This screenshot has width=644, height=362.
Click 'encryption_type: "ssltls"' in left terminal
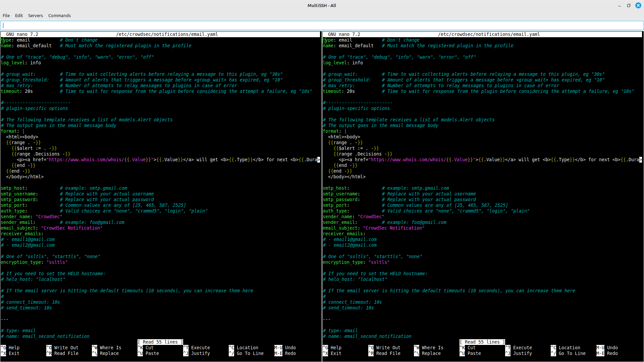[34, 262]
